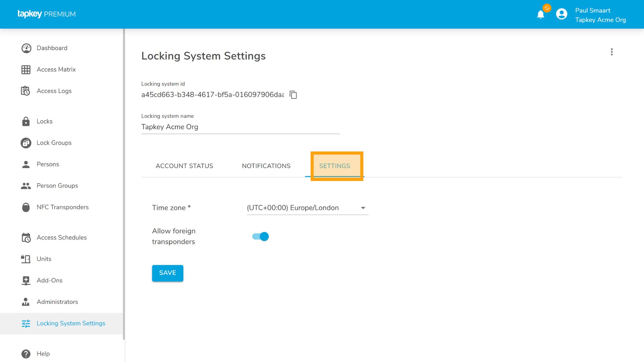Viewport: 644px width, 362px height.
Task: Click the Lock Groups icon
Action: click(x=26, y=143)
